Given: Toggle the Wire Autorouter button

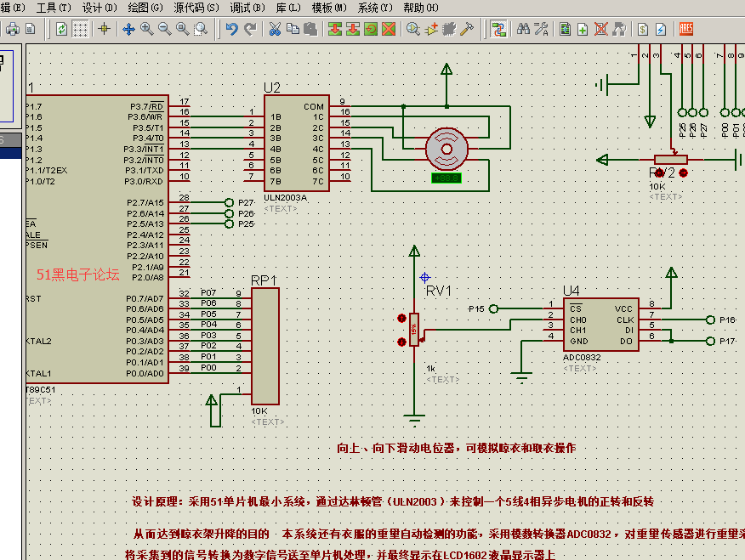Looking at the screenshot, I should (x=498, y=30).
